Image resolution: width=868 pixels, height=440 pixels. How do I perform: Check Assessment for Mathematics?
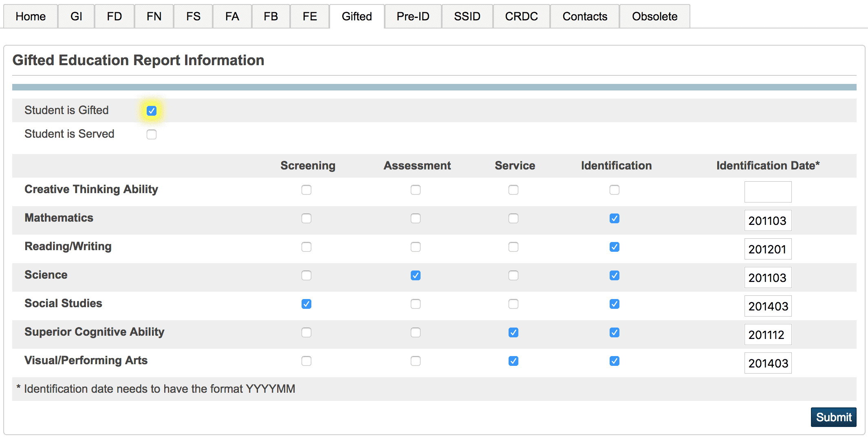415,218
